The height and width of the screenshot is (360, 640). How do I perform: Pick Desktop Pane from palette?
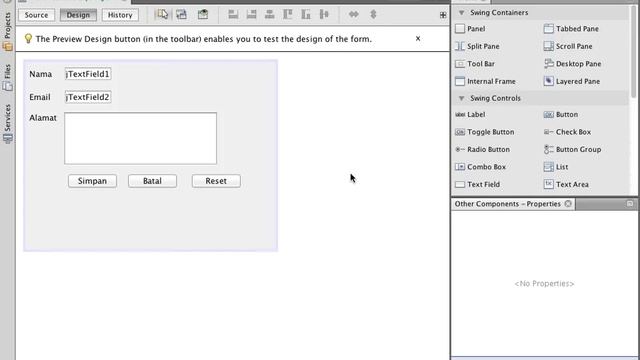pyautogui.click(x=572, y=64)
